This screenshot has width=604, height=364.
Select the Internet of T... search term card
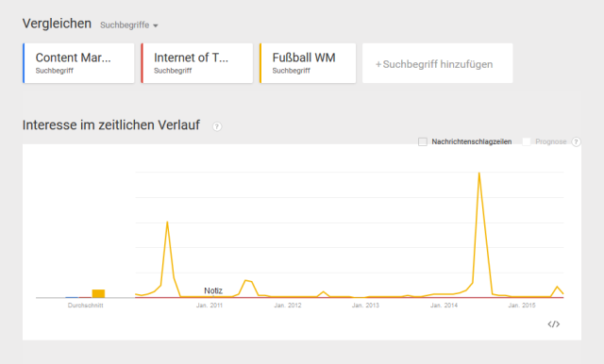click(x=197, y=63)
